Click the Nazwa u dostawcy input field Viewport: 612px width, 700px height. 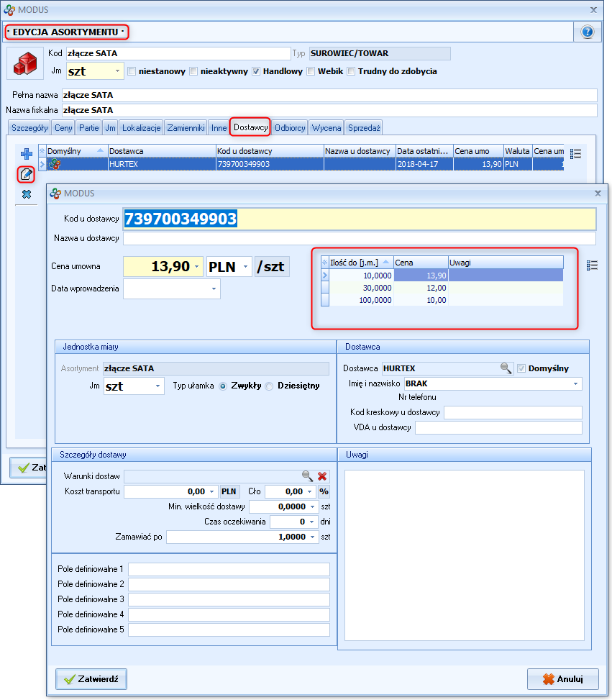point(360,238)
